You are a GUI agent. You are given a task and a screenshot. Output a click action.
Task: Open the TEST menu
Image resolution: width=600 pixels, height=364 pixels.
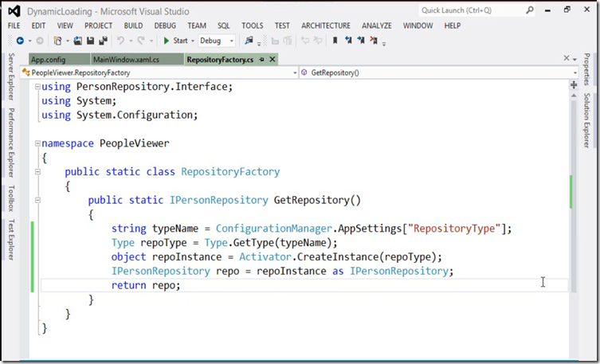coord(282,25)
